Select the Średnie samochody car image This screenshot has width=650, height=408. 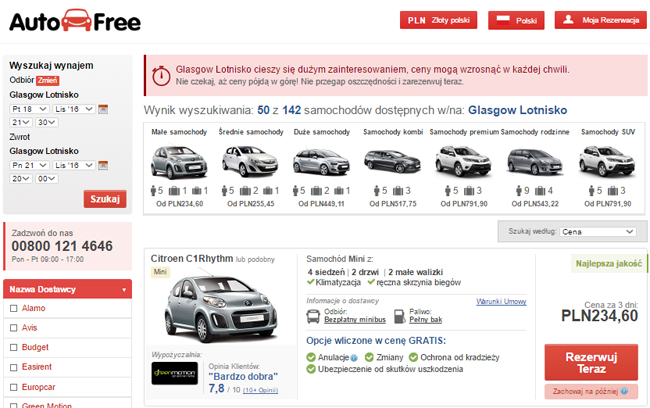pos(250,160)
